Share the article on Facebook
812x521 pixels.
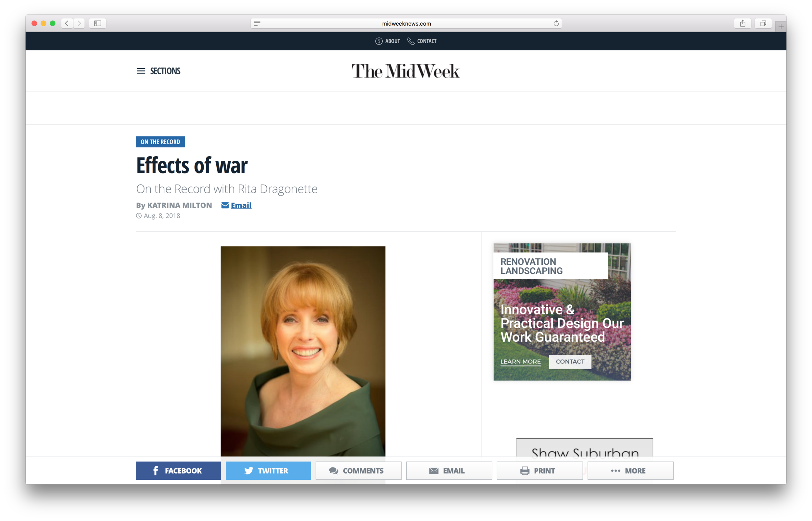click(178, 471)
